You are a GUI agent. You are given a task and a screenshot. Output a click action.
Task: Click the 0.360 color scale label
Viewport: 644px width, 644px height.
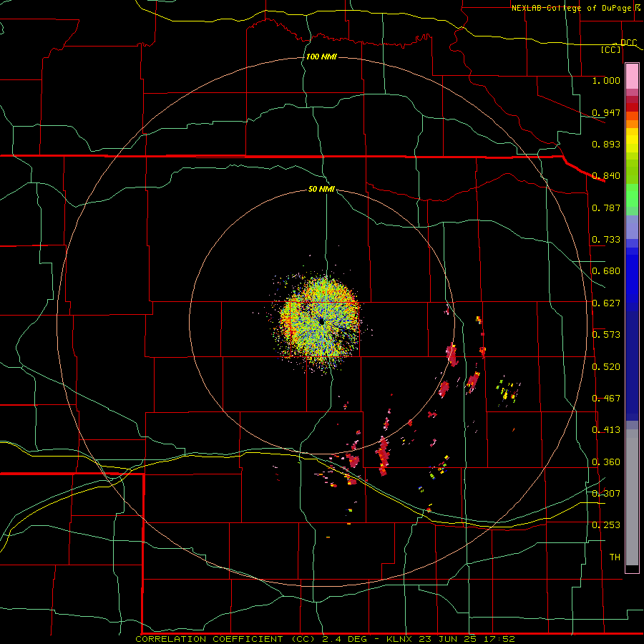coord(606,462)
